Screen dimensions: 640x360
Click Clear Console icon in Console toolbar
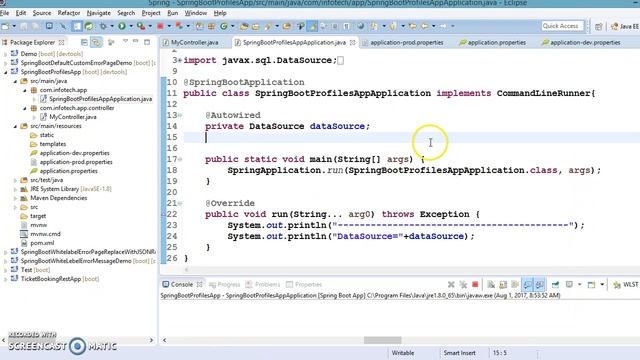tap(491, 284)
